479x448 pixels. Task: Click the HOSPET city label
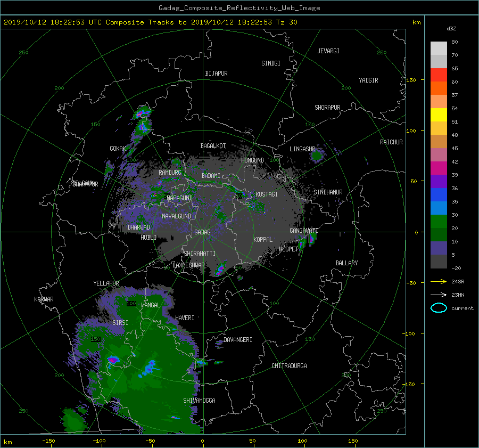[x=288, y=249]
